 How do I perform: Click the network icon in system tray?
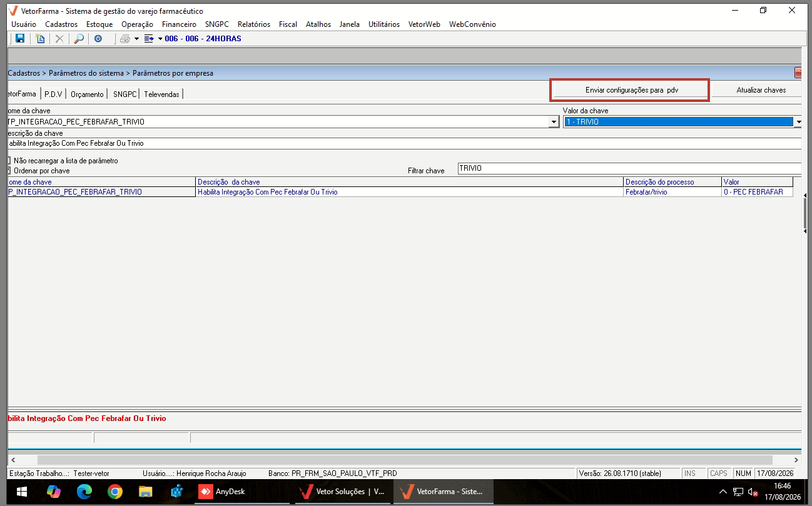739,492
